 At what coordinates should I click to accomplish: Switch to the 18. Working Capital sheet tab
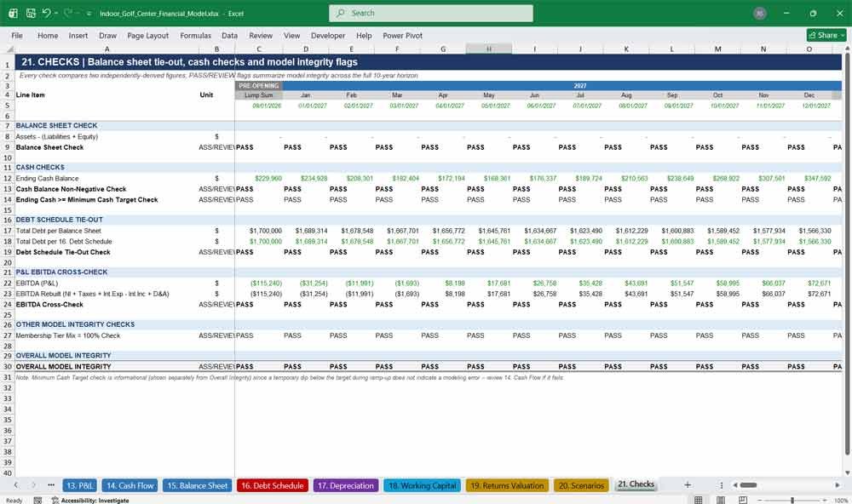423,485
